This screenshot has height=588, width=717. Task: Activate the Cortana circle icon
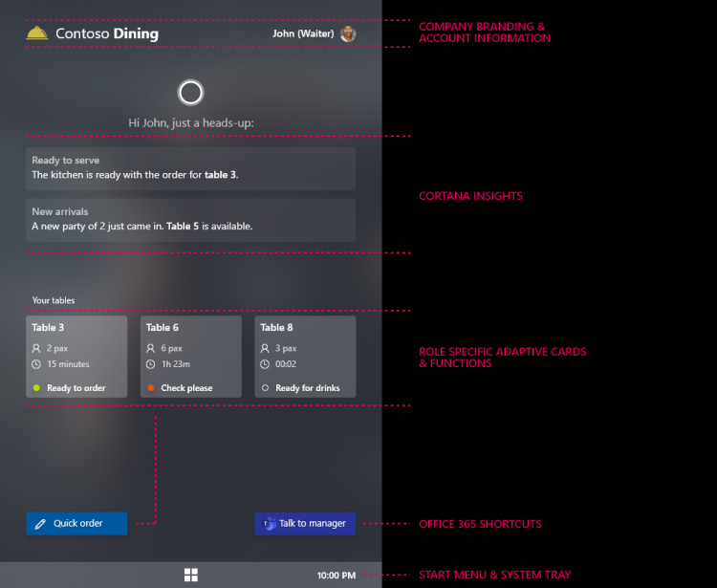(x=191, y=92)
